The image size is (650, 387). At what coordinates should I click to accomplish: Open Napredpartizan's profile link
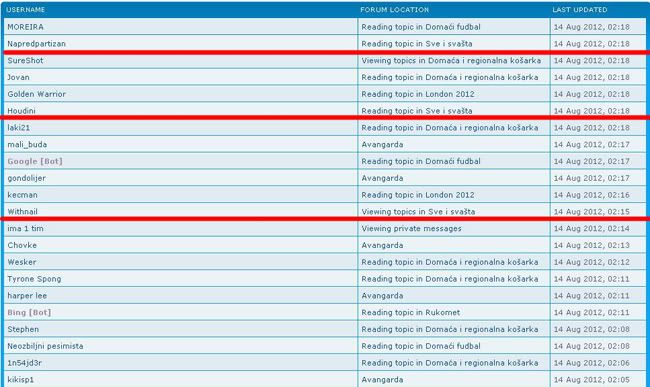tap(36, 44)
